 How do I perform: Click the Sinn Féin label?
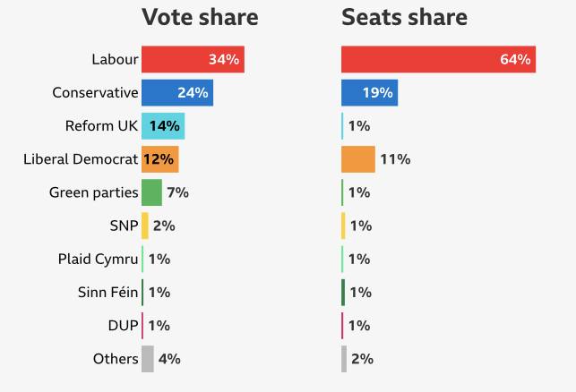coord(108,292)
